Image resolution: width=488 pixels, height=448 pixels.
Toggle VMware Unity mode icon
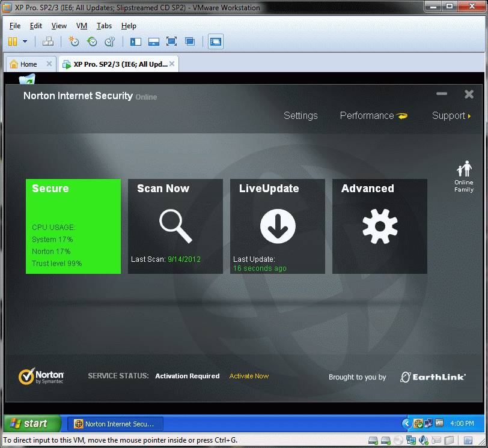(x=190, y=41)
